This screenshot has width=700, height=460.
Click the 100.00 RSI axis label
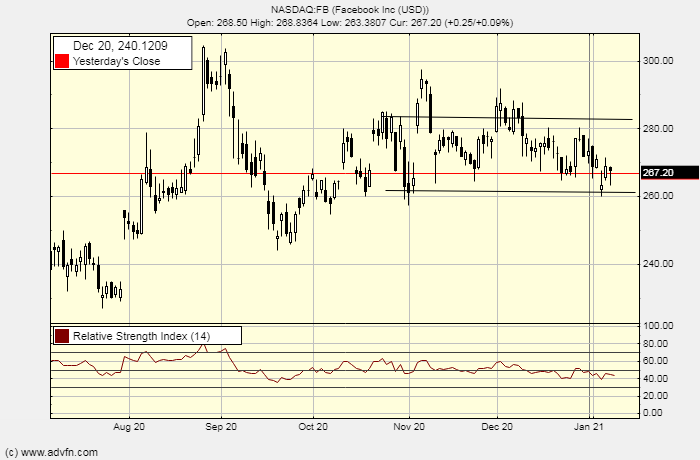pos(658,326)
